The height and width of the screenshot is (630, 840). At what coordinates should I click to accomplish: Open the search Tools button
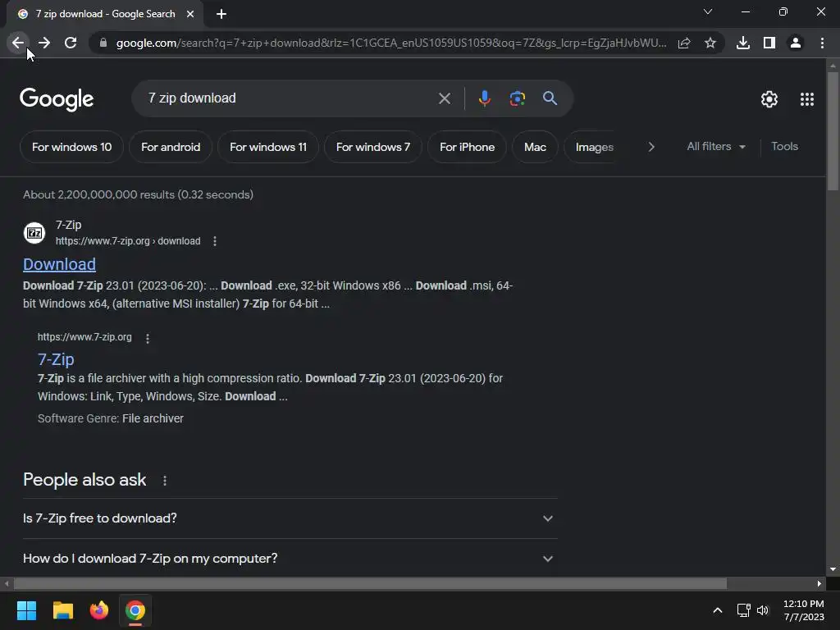point(784,146)
